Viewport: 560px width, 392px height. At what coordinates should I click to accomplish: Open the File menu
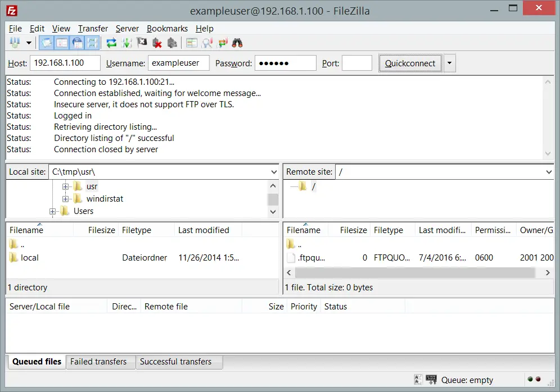[x=15, y=29]
